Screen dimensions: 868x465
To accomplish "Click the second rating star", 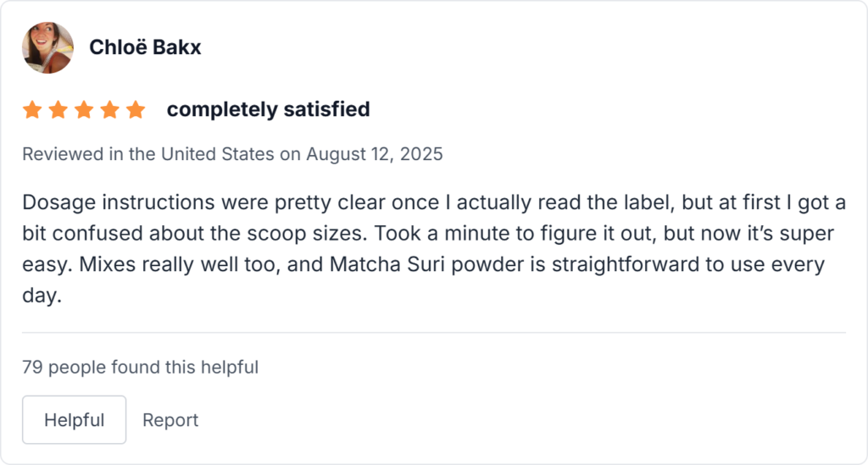I will point(58,110).
